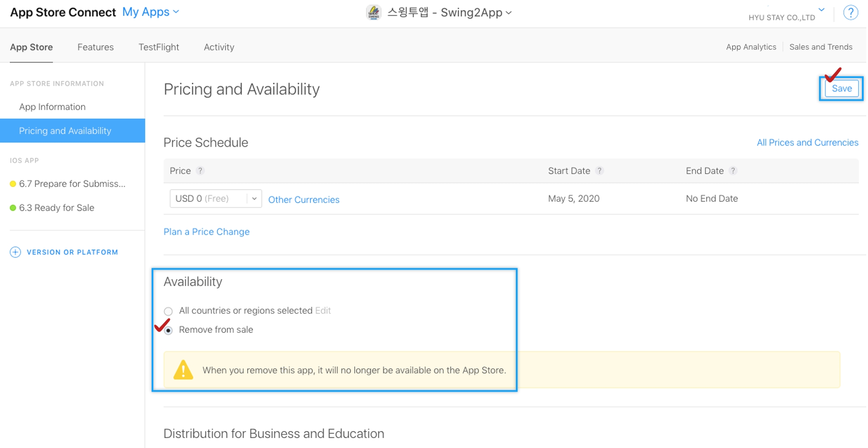868x448 pixels.
Task: Open the Activity tab
Action: pos(219,47)
